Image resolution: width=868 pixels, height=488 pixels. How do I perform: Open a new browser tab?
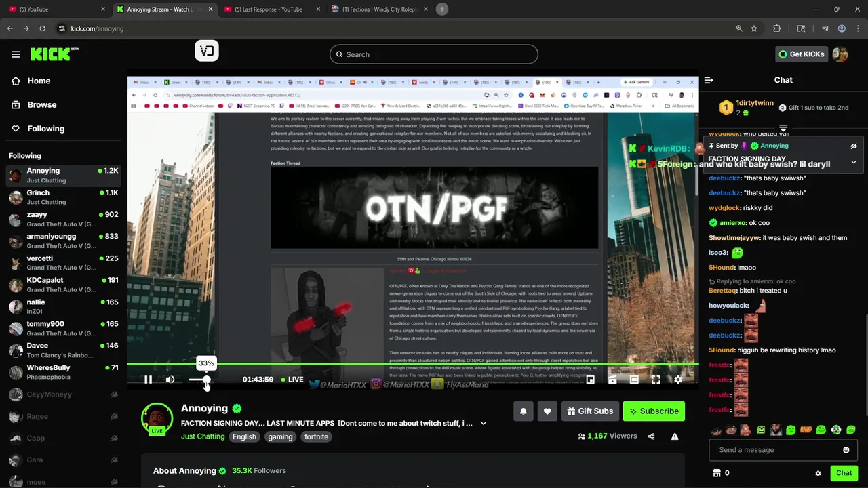coord(441,9)
